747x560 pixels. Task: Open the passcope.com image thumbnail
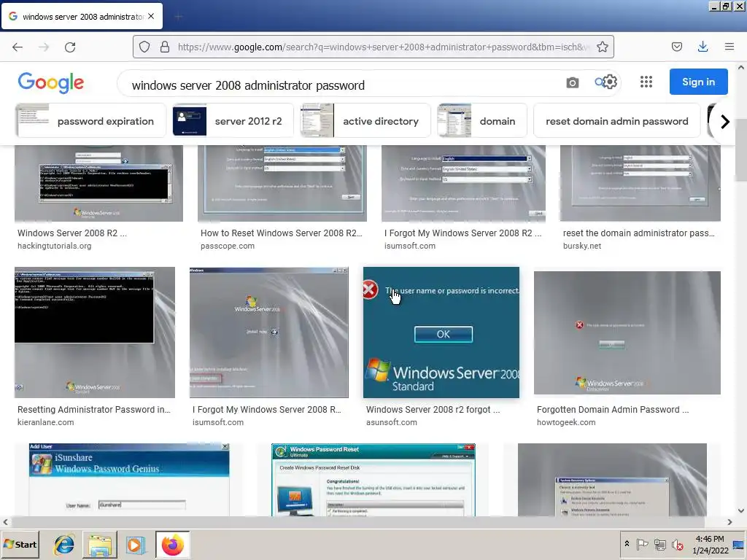pyautogui.click(x=282, y=183)
